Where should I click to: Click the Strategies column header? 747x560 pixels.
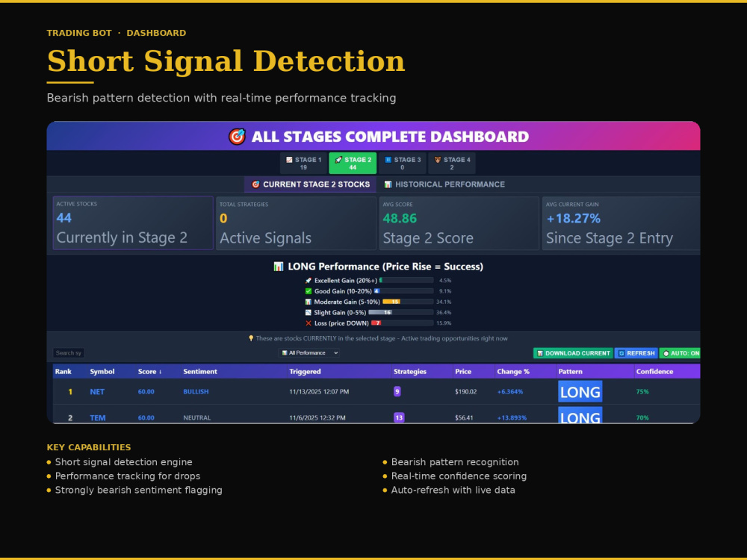[x=409, y=371]
